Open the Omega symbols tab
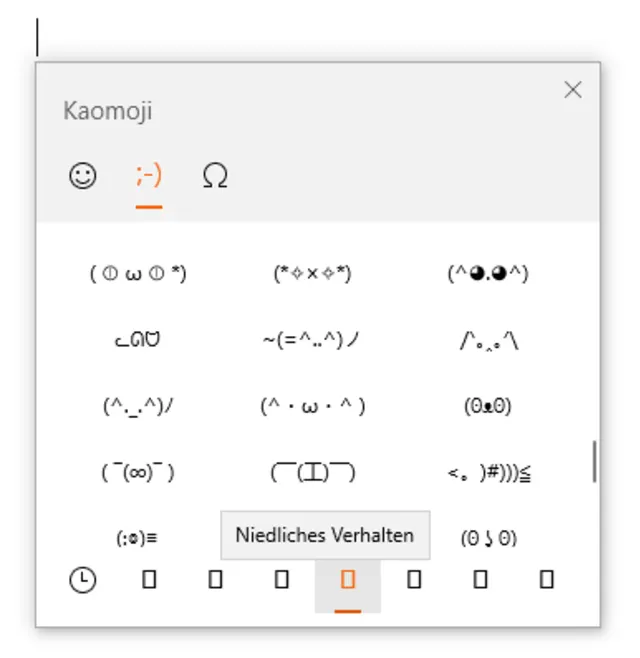This screenshot has height=658, width=640. (215, 177)
